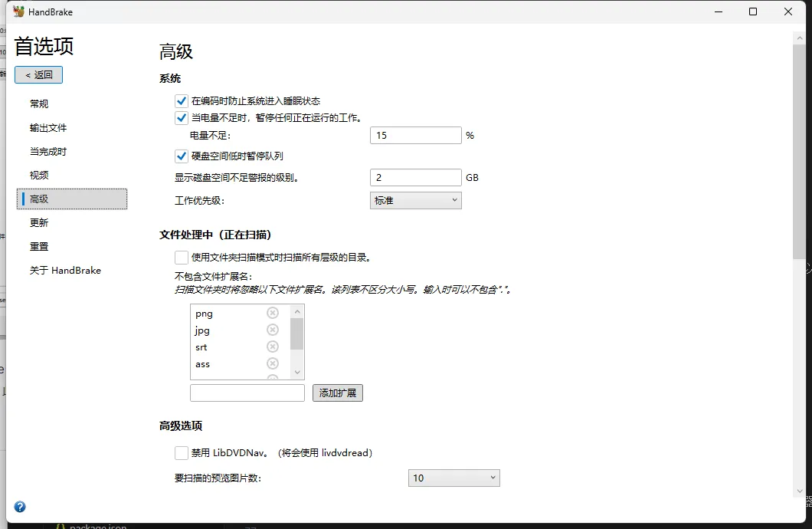Delete the srt extension entry

(x=273, y=347)
